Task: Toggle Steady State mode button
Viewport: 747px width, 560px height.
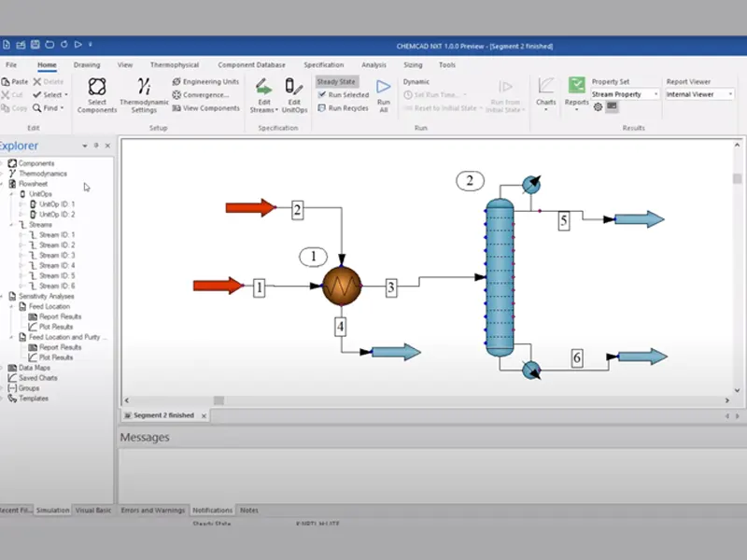Action: (336, 82)
